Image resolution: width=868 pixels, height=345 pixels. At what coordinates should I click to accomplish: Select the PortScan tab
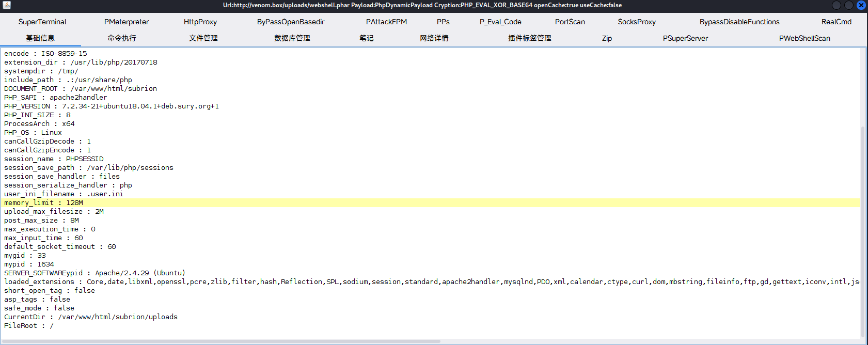570,22
